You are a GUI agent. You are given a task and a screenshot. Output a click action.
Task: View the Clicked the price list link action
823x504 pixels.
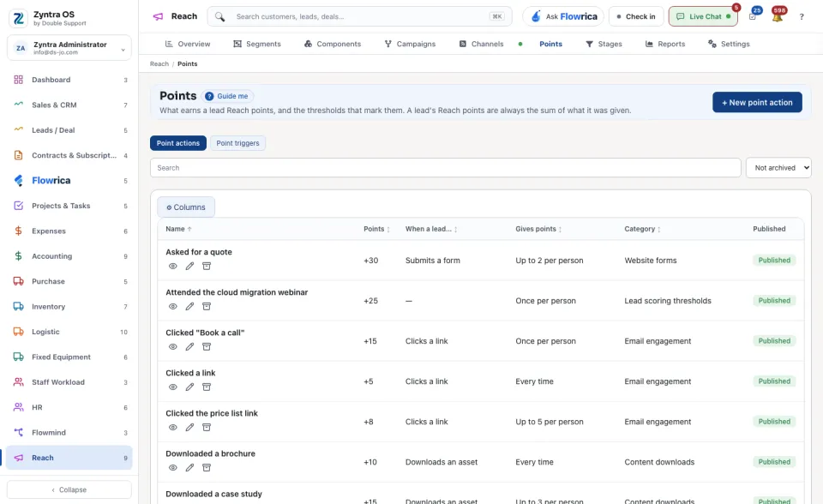172,428
